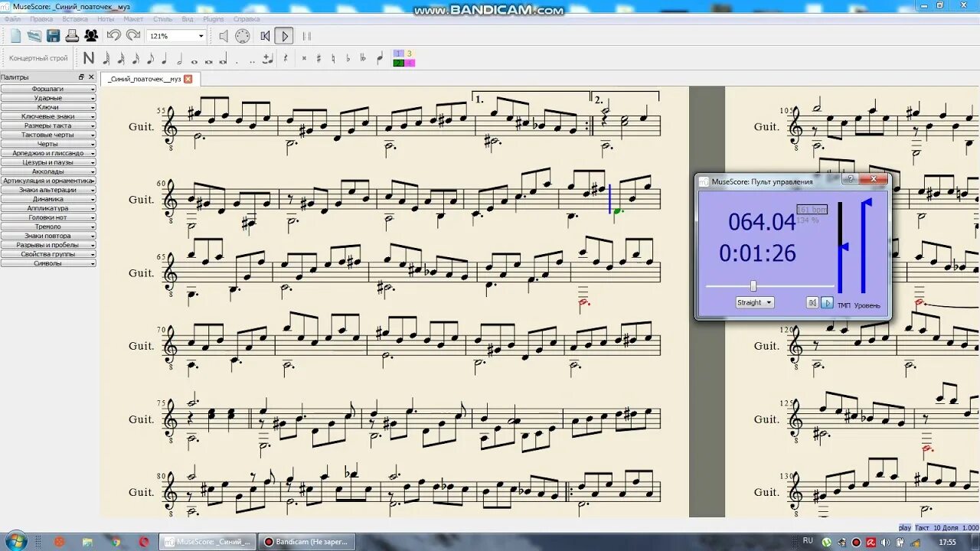
Task: Select the 64th note duration
Action: 106,58
